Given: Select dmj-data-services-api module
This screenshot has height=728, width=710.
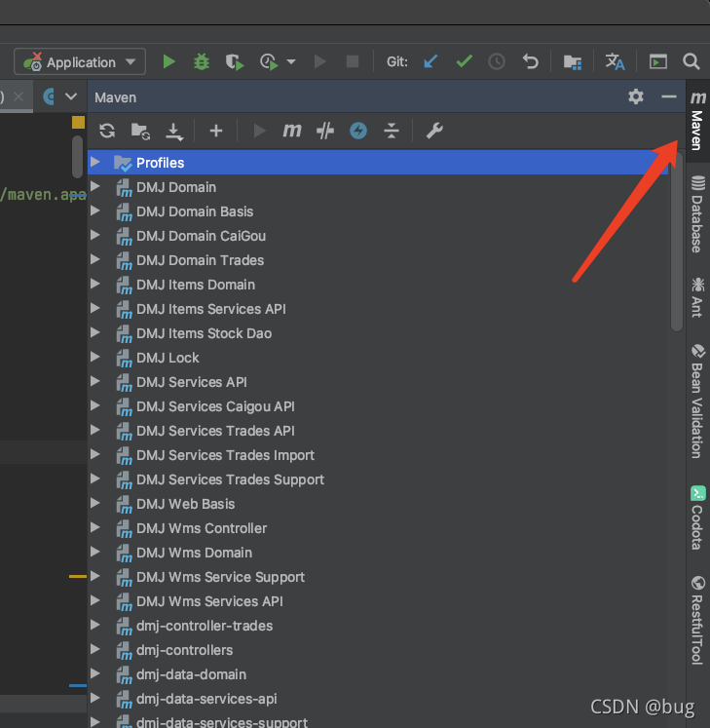Looking at the screenshot, I should [206, 699].
